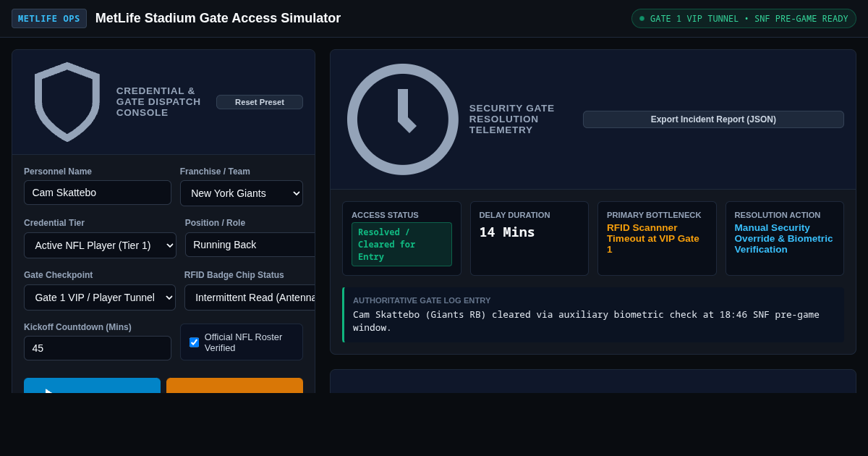The image size is (868, 456).
Task: Click the Security Gate Resolution Telemetry heading
Action: [x=512, y=119]
